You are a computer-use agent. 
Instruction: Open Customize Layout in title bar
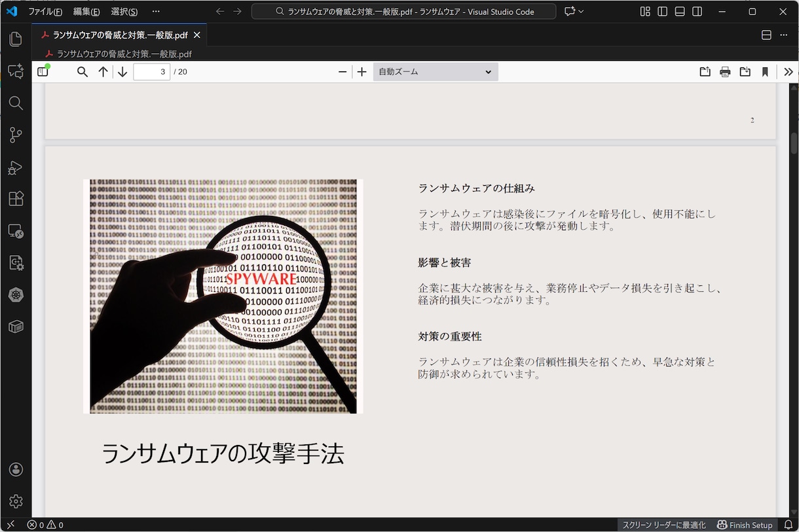[645, 12]
